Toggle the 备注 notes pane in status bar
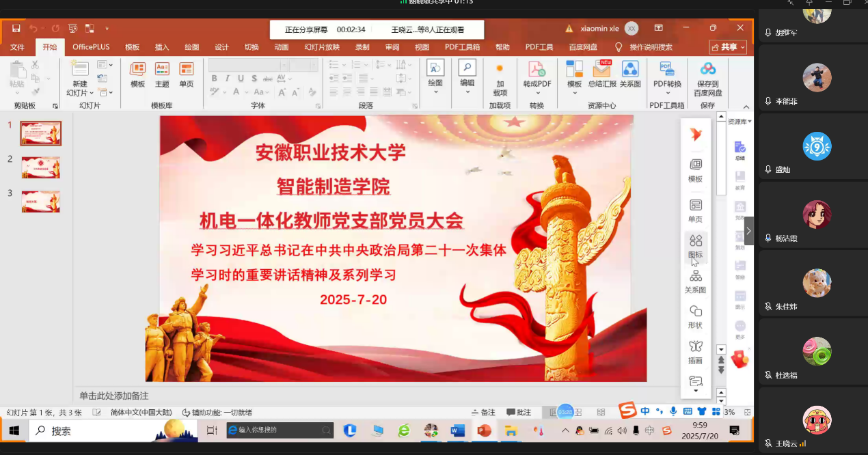Viewport: 868px width, 455px height. coord(483,413)
